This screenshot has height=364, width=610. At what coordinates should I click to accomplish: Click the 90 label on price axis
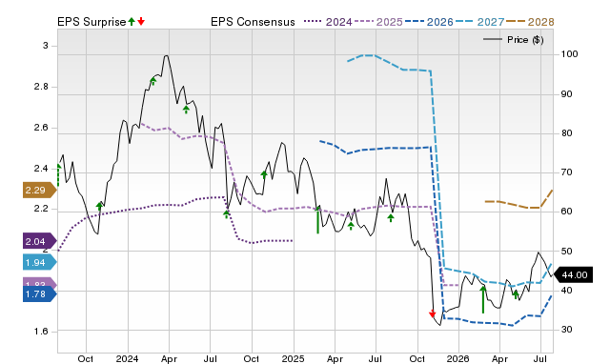[x=566, y=94]
